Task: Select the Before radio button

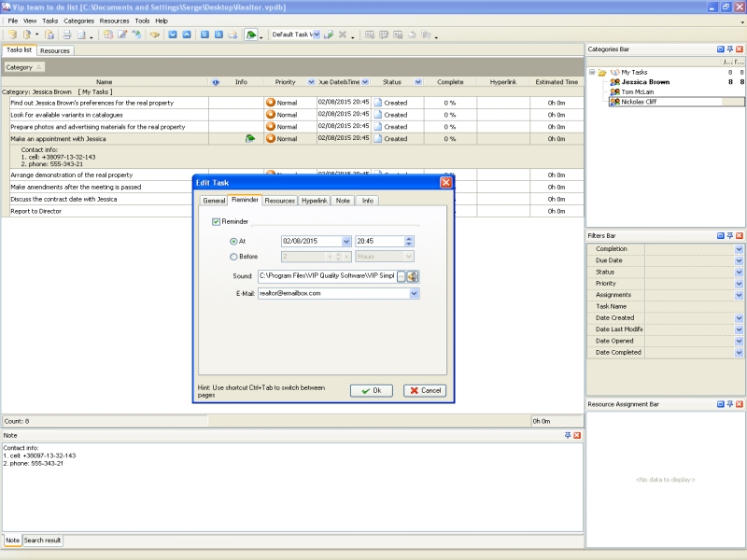Action: [x=233, y=257]
